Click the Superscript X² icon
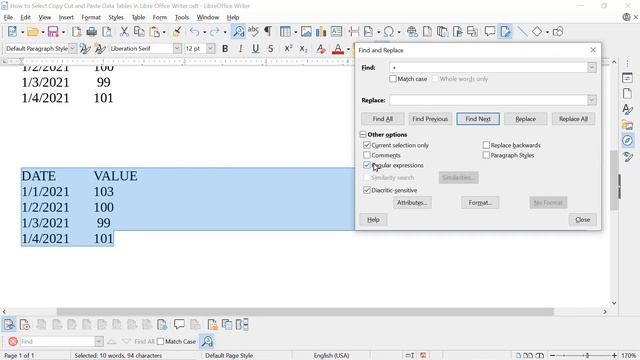640x360 pixels. point(288,49)
